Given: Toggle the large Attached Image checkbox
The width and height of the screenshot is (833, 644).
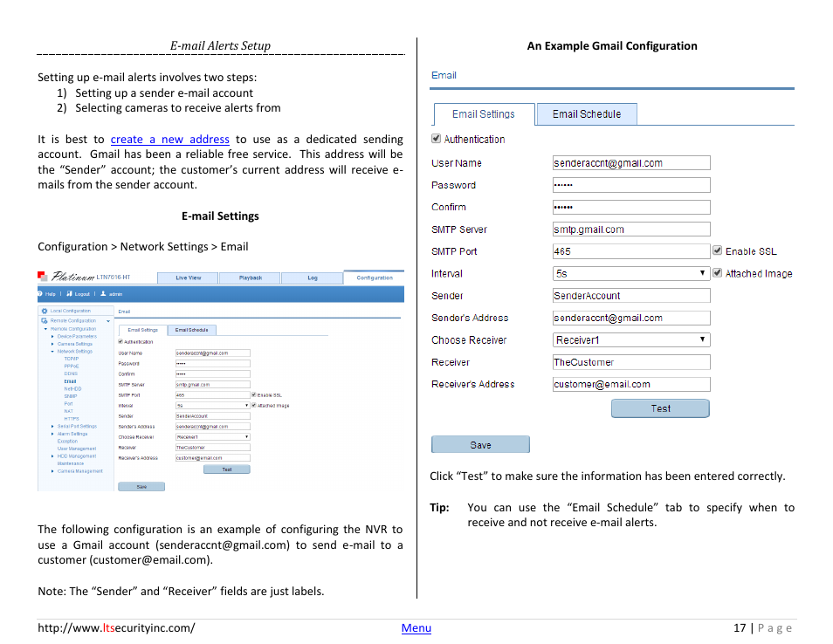Looking at the screenshot, I should click(x=717, y=273).
